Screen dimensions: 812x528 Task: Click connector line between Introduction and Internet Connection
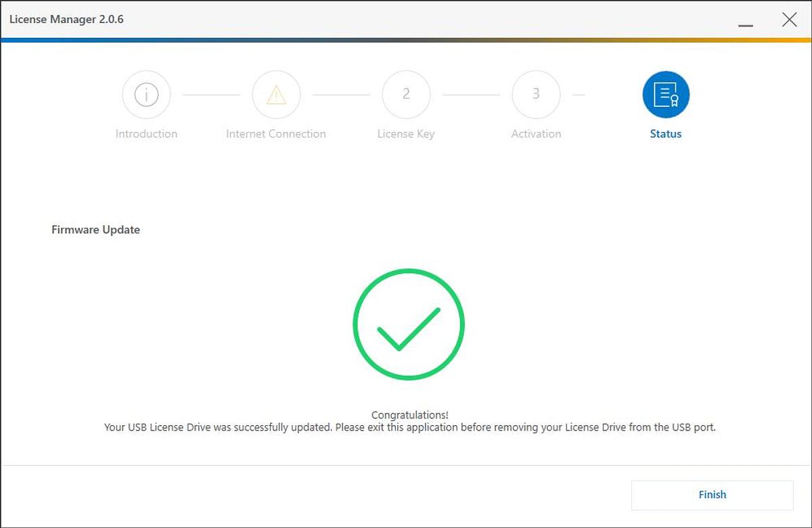pyautogui.click(x=211, y=95)
